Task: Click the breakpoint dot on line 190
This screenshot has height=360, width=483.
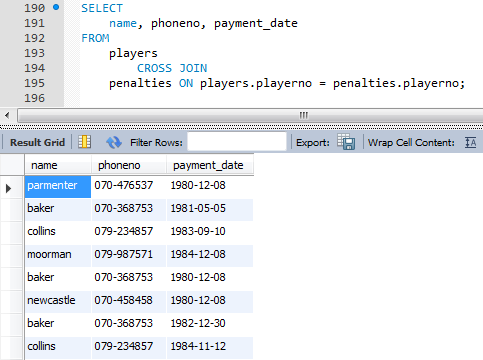Action: 56,7
